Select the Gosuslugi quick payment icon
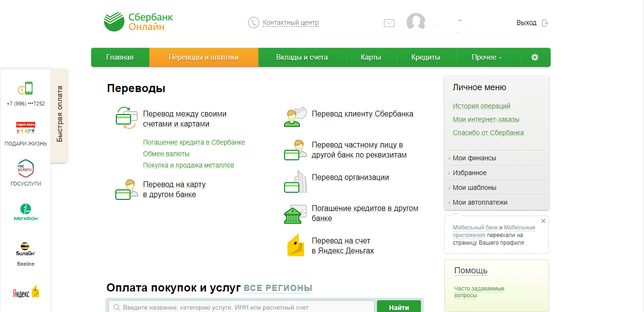This screenshot has height=312, width=644. coord(26,169)
